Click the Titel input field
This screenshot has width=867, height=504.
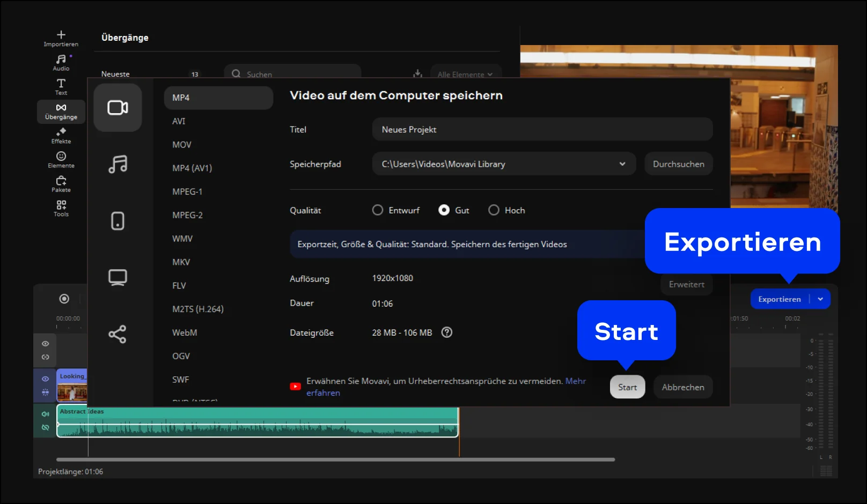point(542,130)
